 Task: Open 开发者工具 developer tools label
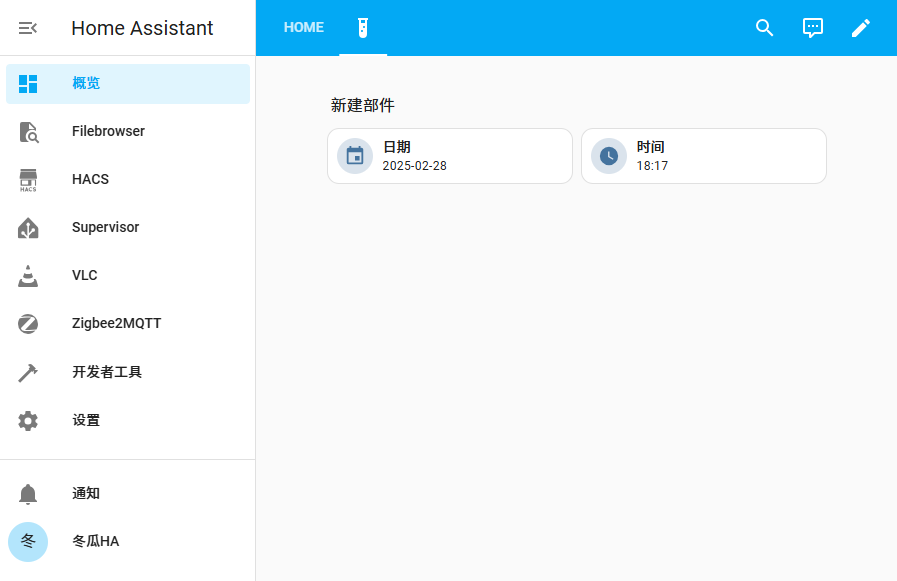107,372
